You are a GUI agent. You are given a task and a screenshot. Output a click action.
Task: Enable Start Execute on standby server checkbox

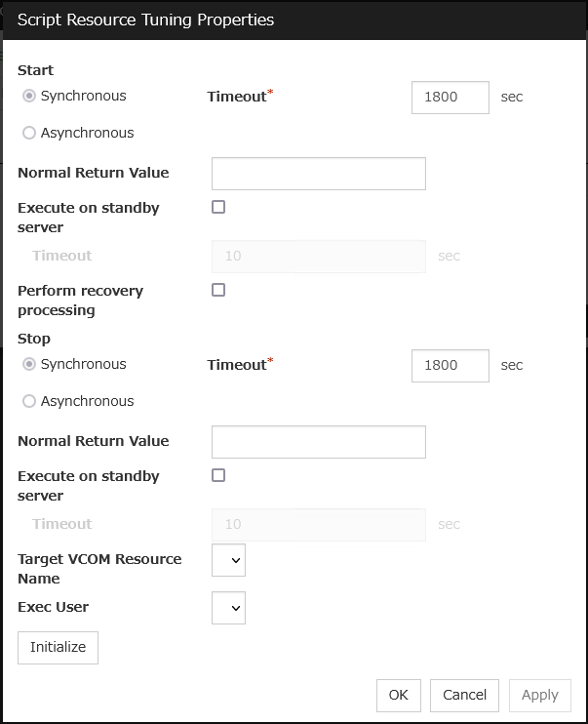(218, 207)
